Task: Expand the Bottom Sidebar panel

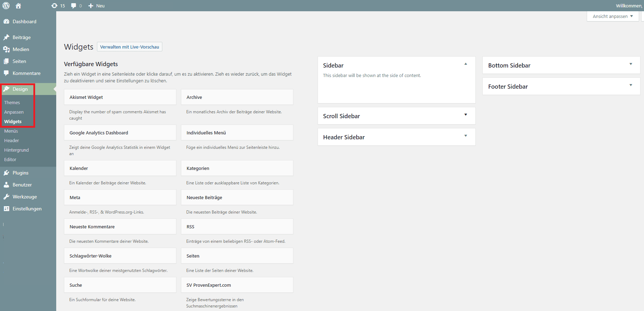Action: (x=631, y=64)
